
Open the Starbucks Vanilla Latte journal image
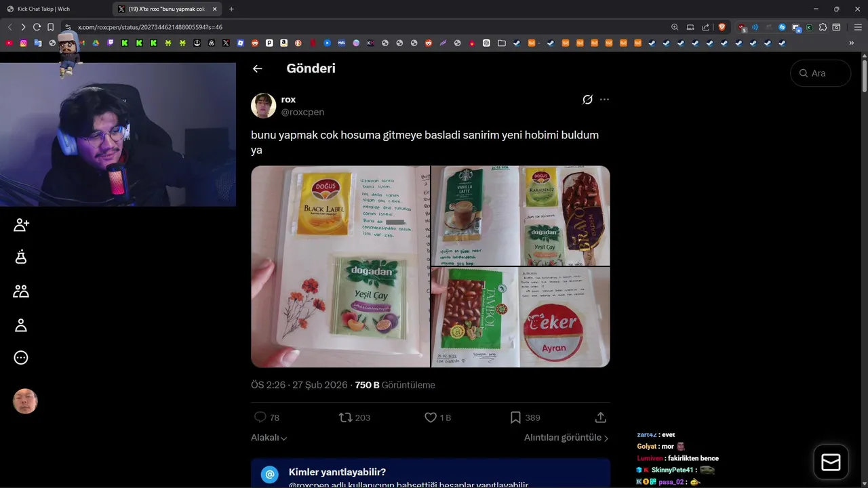point(521,216)
